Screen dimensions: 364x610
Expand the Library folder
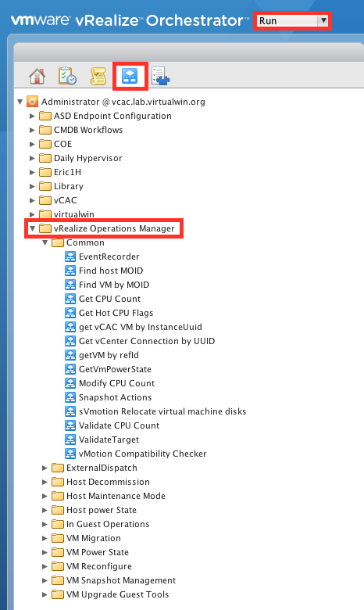click(33, 186)
